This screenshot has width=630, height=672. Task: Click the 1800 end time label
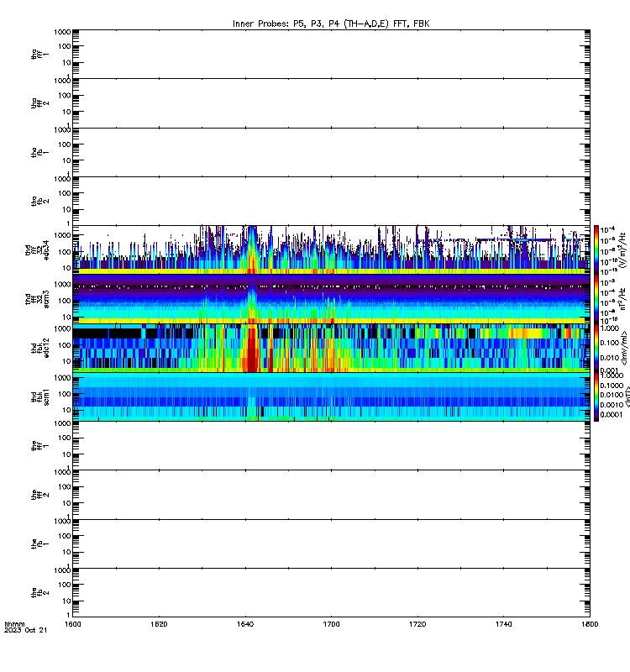590,624
